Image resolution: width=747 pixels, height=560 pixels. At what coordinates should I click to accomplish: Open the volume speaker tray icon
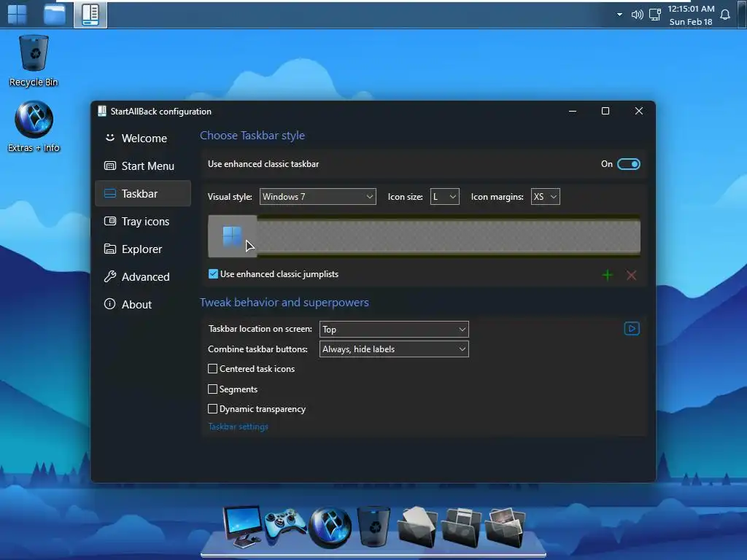637,15
